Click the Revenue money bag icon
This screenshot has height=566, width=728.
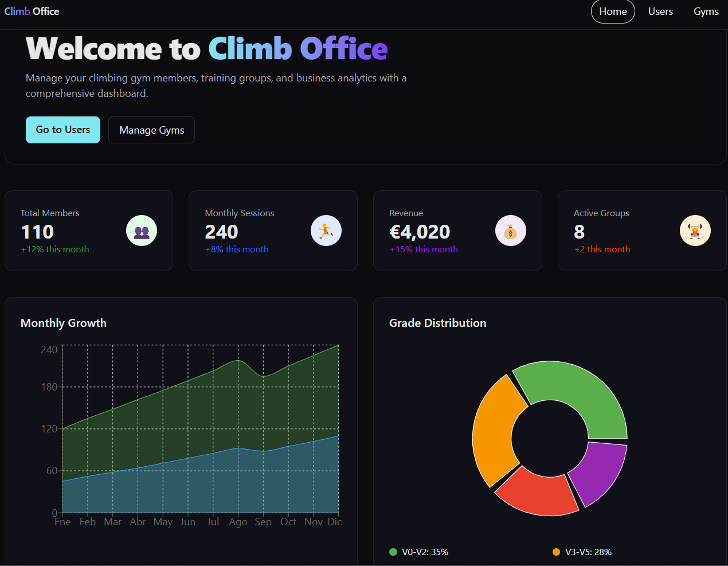511,230
